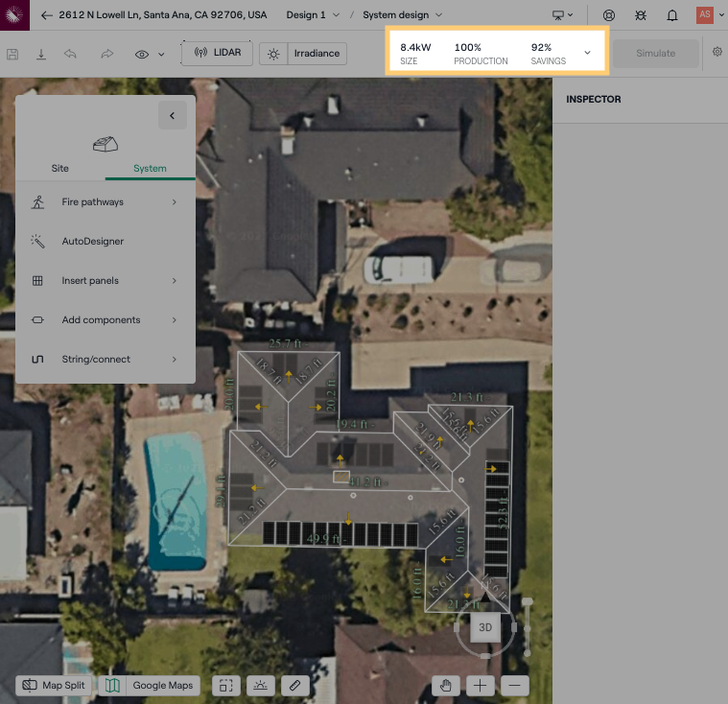The height and width of the screenshot is (704, 728).
Task: Expand the system size summary chevron
Action: 587,53
